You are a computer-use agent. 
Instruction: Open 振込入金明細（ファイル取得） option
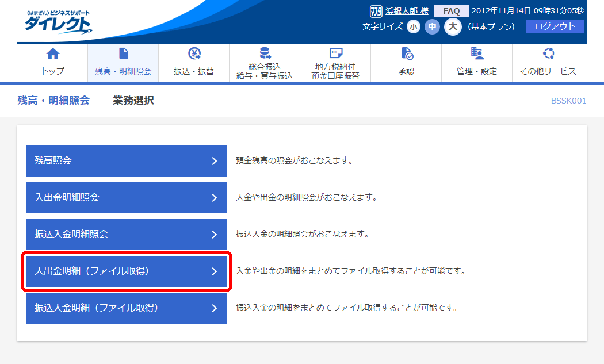(127, 308)
